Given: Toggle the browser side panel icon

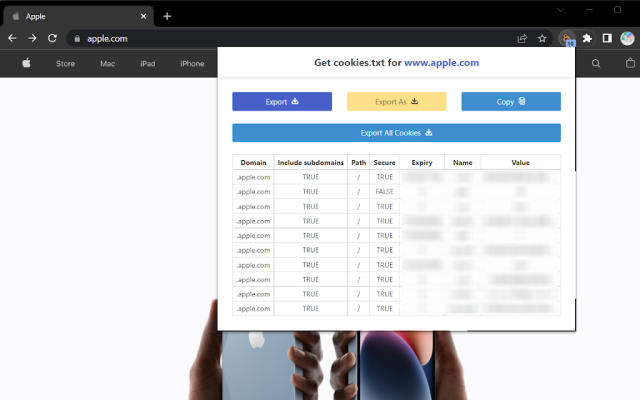Looking at the screenshot, I should (x=607, y=38).
